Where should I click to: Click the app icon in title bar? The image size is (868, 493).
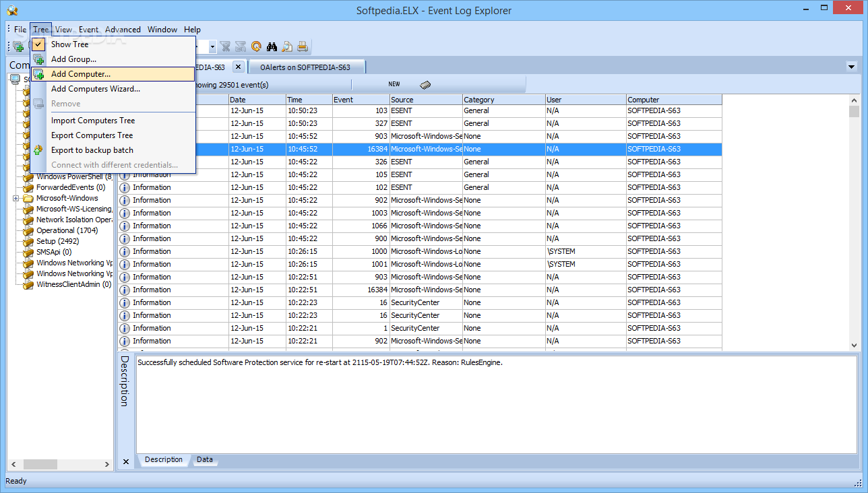[11, 10]
